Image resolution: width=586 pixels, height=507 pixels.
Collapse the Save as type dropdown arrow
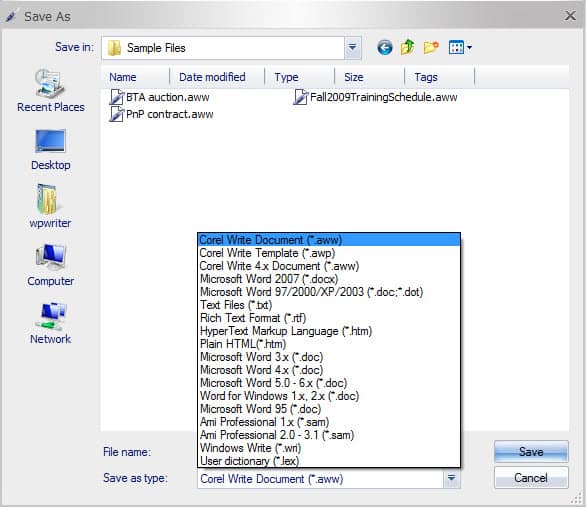[x=451, y=478]
